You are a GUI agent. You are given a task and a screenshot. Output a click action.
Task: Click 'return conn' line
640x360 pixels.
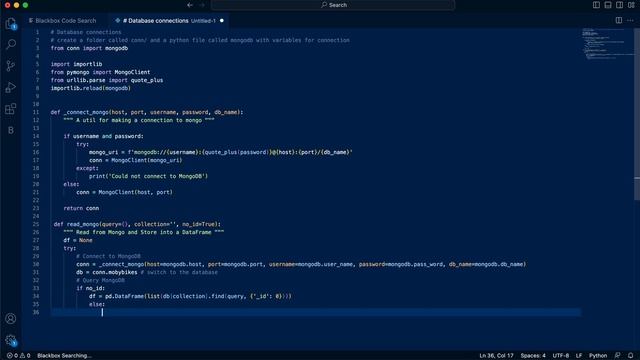(x=81, y=208)
